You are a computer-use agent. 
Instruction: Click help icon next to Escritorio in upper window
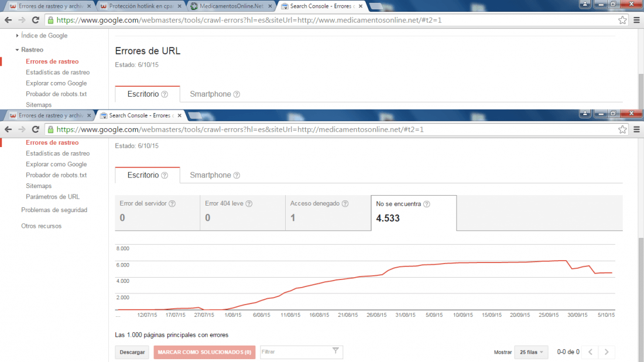tap(165, 94)
